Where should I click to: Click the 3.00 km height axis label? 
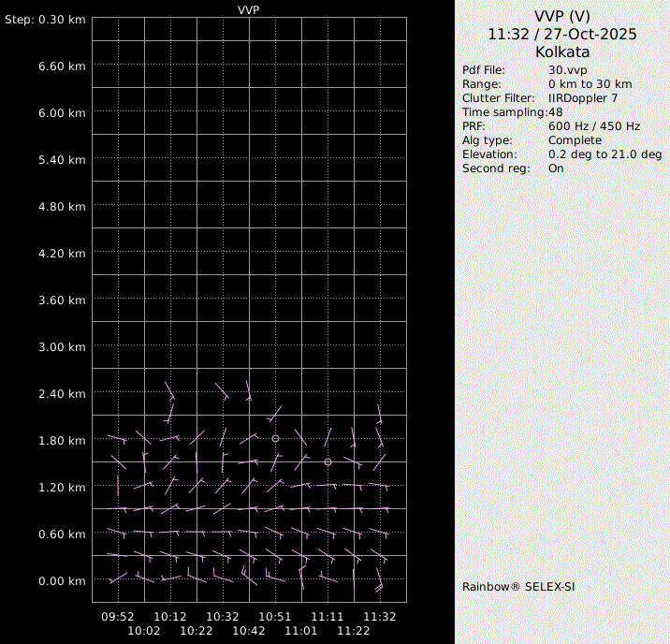click(x=64, y=347)
